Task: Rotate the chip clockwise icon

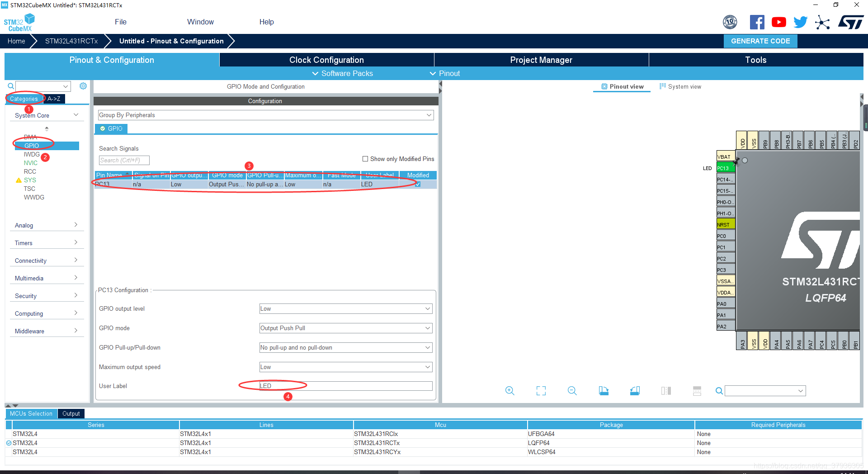Action: (x=604, y=391)
